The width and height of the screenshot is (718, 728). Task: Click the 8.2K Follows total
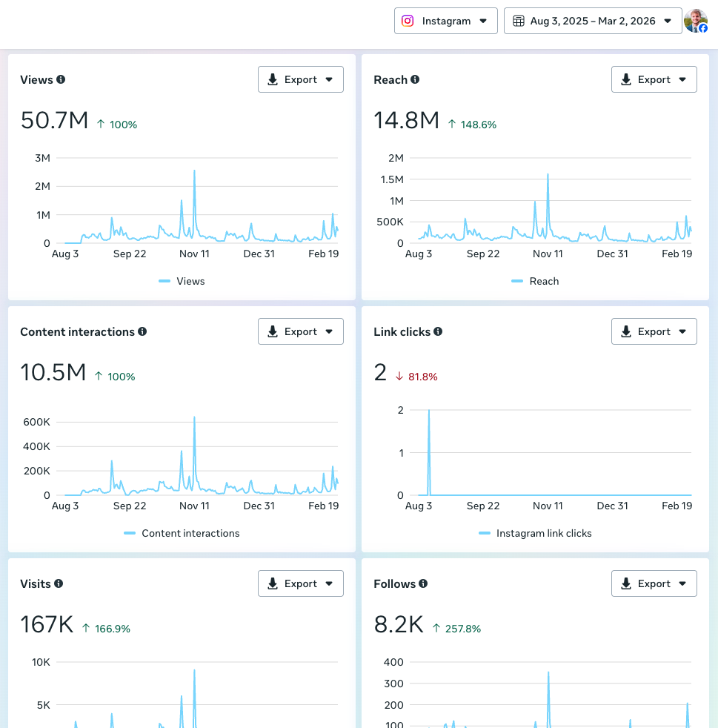(399, 624)
